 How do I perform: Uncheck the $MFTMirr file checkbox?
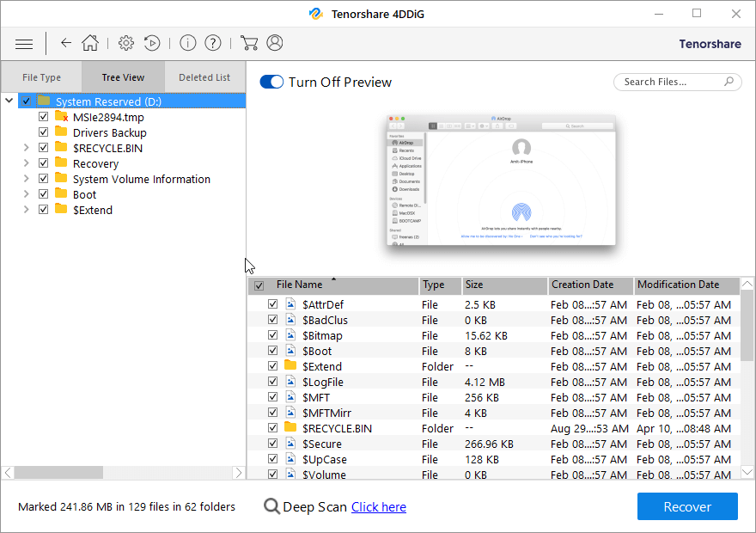[273, 413]
